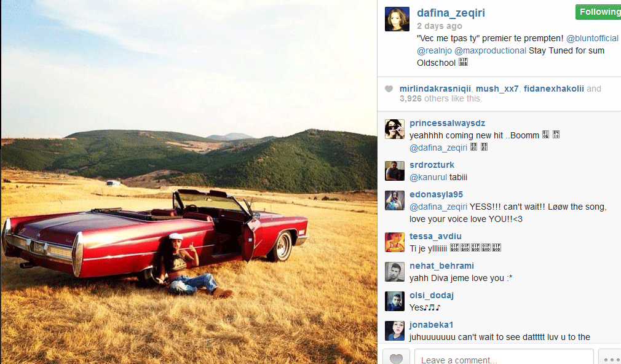Click srdrozturk commenter avatar
This screenshot has width=621, height=364.
coord(395,171)
